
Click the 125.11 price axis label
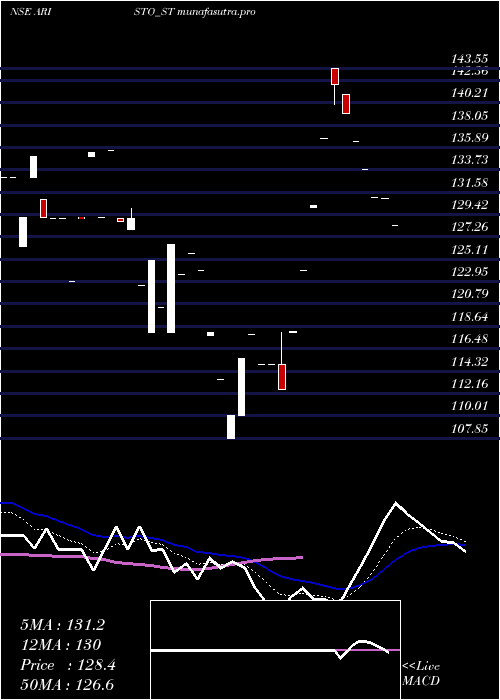469,250
